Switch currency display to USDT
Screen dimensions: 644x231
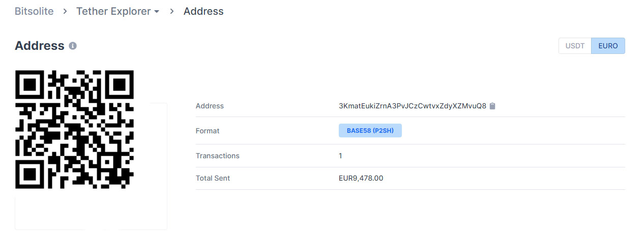575,46
